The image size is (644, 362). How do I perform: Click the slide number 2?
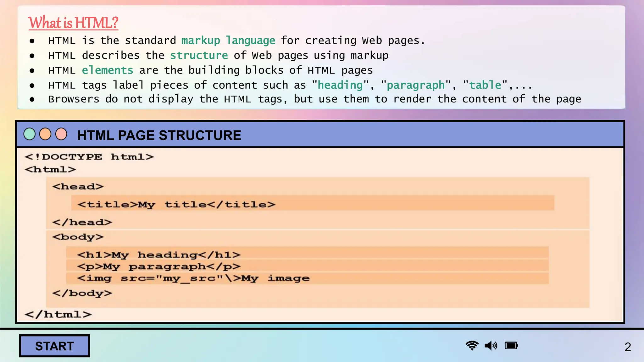tap(628, 347)
